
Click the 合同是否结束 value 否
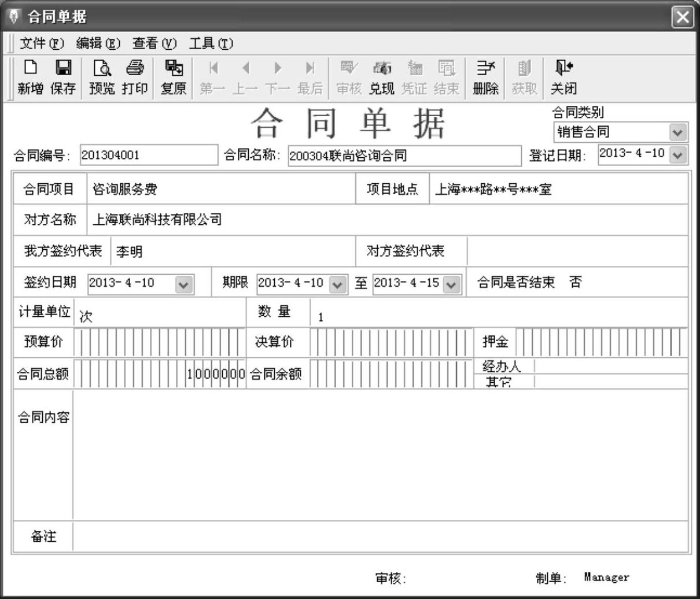[x=576, y=282]
